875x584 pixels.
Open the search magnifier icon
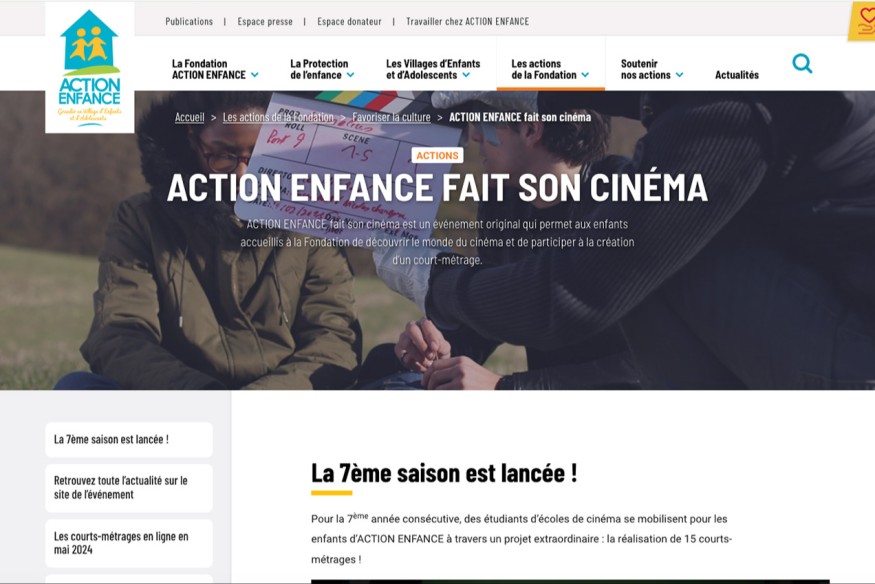point(802,63)
